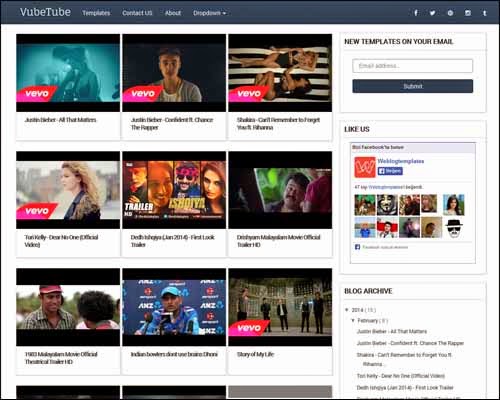Click title Indian bowlers dont use brains
Screen dimensions: 500x400
[174, 354]
